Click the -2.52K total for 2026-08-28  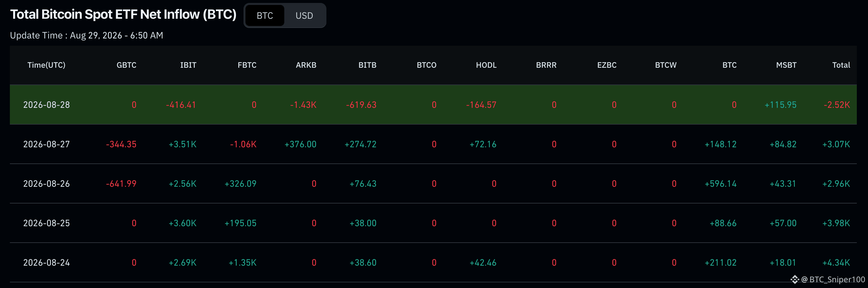click(x=837, y=105)
